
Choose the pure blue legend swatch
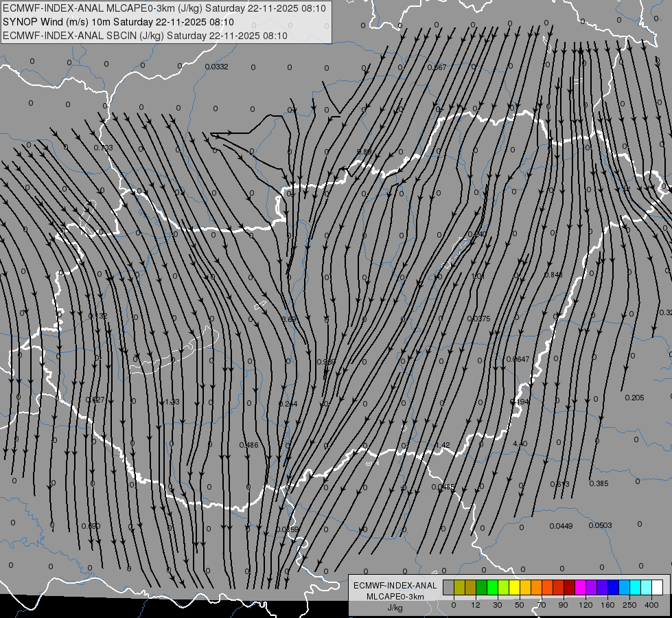tap(613, 587)
